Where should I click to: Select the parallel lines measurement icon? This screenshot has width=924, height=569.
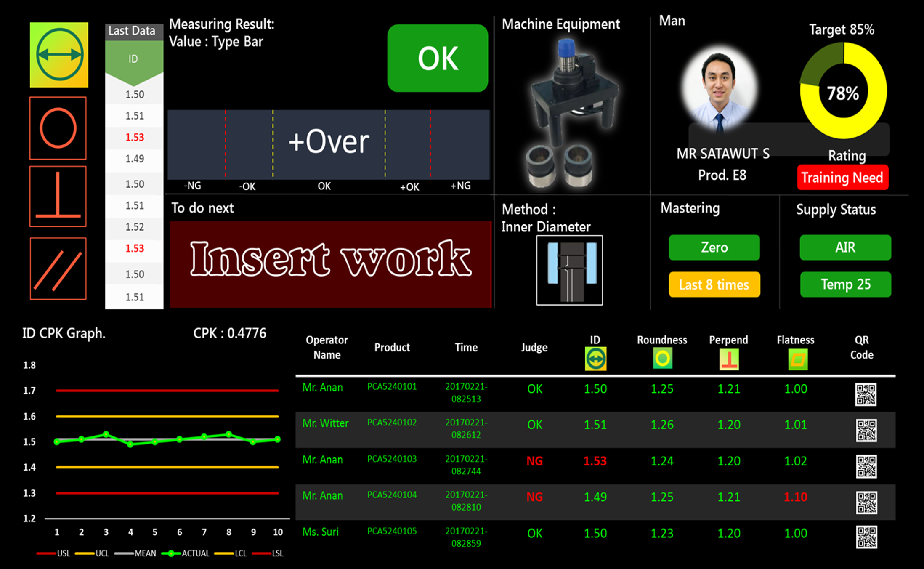[x=58, y=269]
